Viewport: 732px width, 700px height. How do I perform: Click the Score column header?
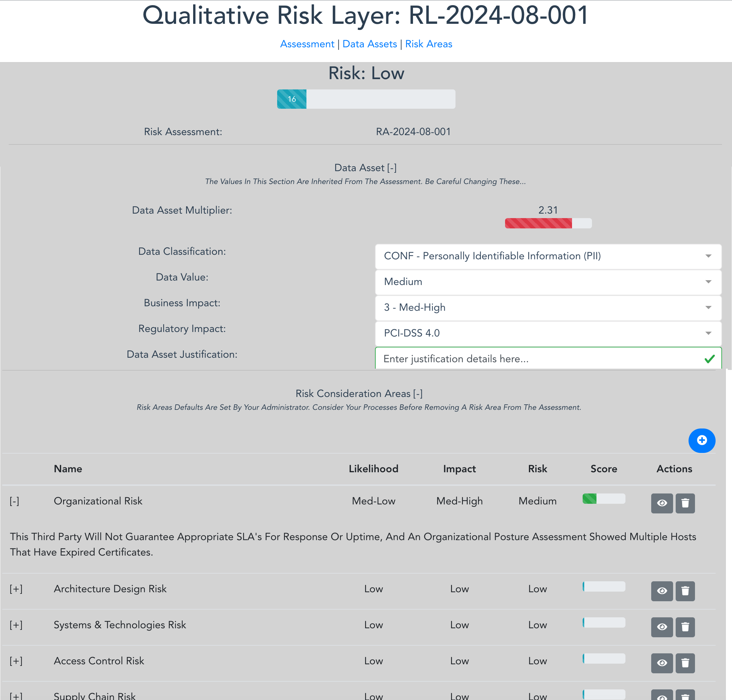point(604,469)
